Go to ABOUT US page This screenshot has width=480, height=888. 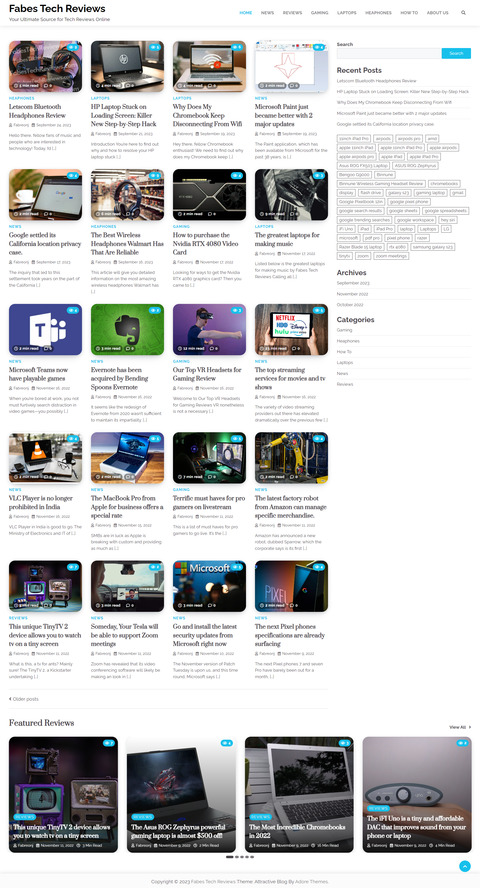(x=438, y=12)
